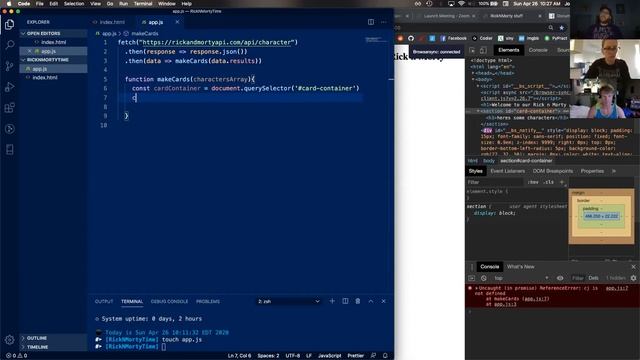
Task: Switch to the OUTPUT panel tab
Action: click(104, 301)
